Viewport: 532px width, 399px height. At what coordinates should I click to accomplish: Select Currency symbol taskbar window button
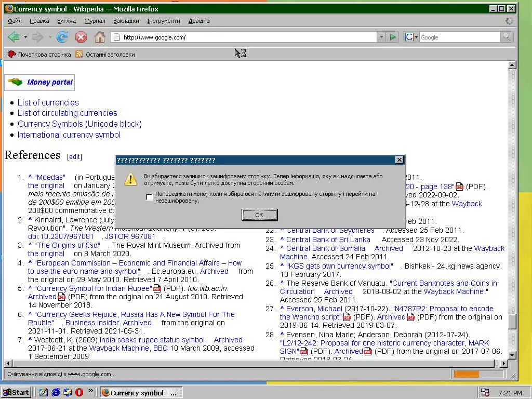click(141, 393)
